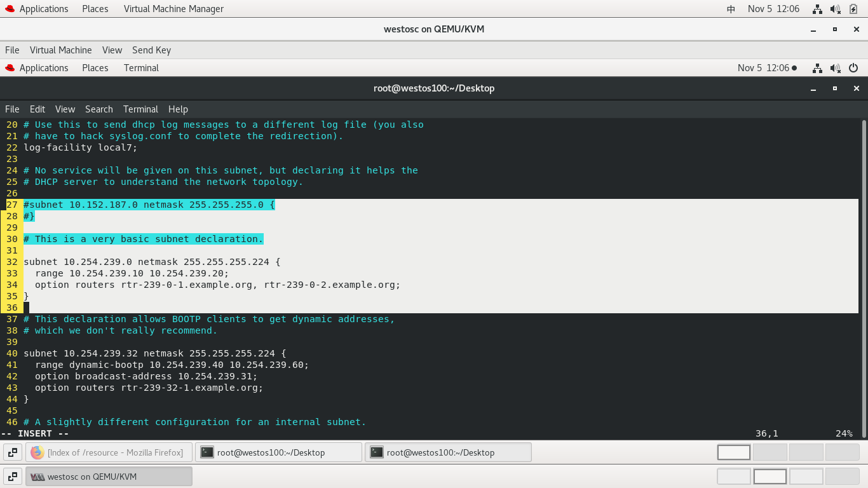The image size is (868, 488).
Task: Click the terminal icon on a taskbar entry
Action: (207, 452)
